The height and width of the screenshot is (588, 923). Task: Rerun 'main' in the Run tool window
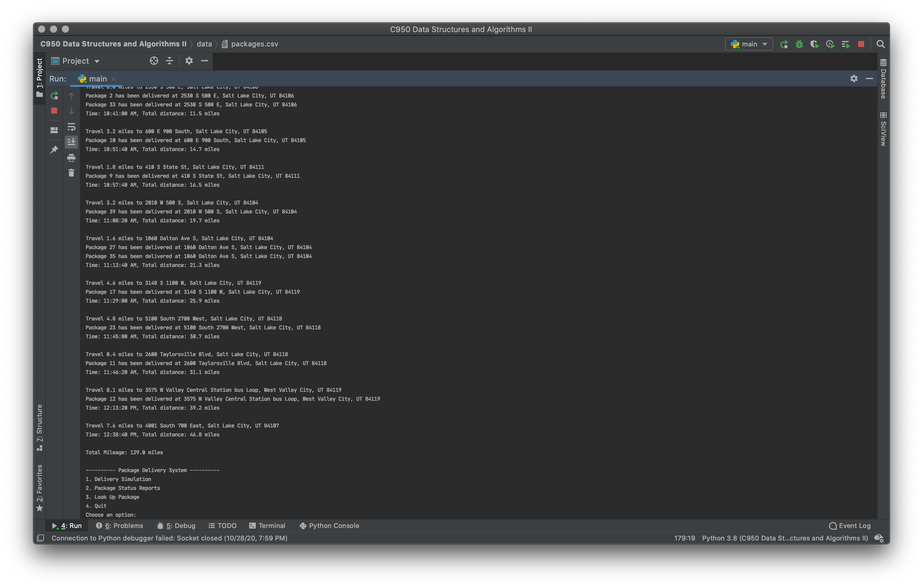click(x=54, y=95)
